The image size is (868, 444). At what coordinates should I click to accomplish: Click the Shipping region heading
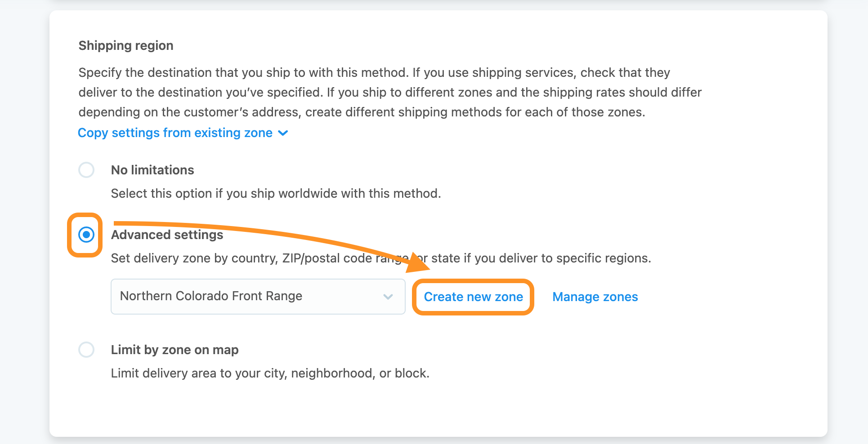pyautogui.click(x=126, y=45)
